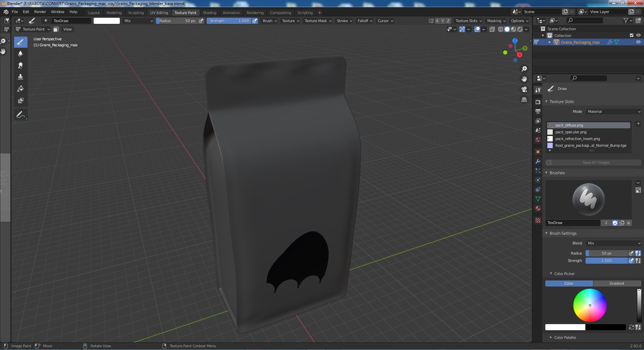Select the Annotate tool
The image size is (644, 350).
coord(20,115)
